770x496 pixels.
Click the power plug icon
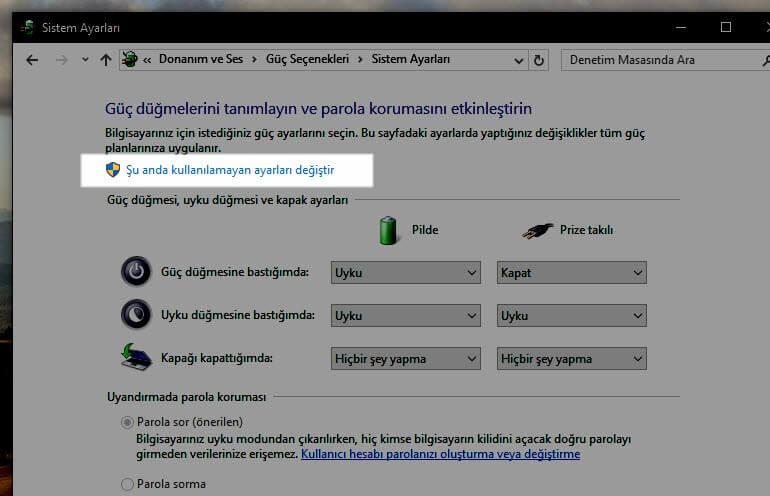(537, 230)
